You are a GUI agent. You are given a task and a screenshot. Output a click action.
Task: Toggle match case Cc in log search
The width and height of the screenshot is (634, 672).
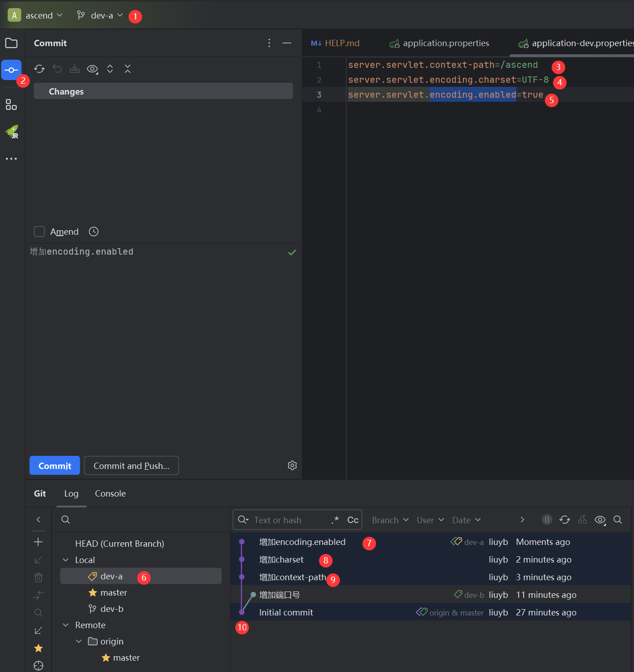click(353, 520)
